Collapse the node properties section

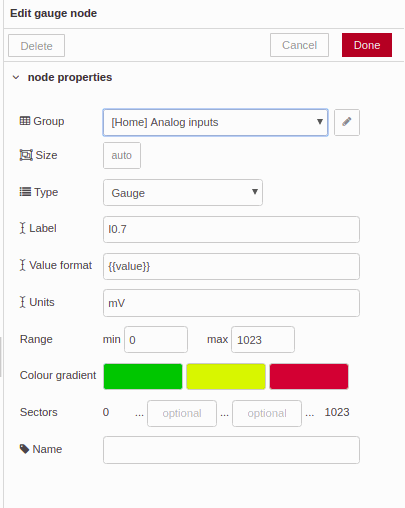(16, 77)
